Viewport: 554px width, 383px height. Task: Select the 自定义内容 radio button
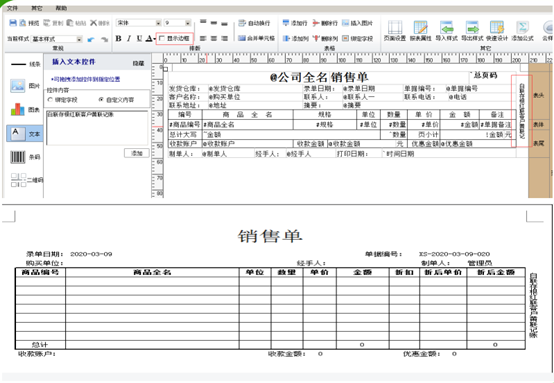click(x=101, y=100)
